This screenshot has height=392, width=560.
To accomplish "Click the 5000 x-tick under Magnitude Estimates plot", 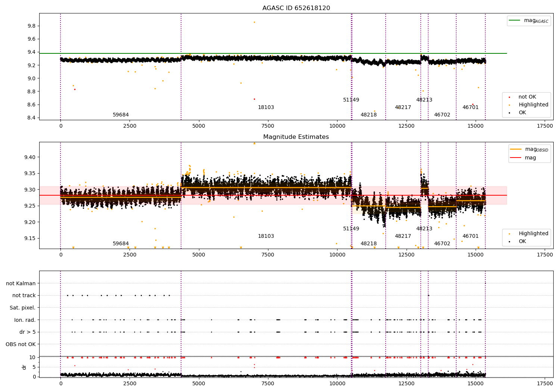I will (x=199, y=255).
